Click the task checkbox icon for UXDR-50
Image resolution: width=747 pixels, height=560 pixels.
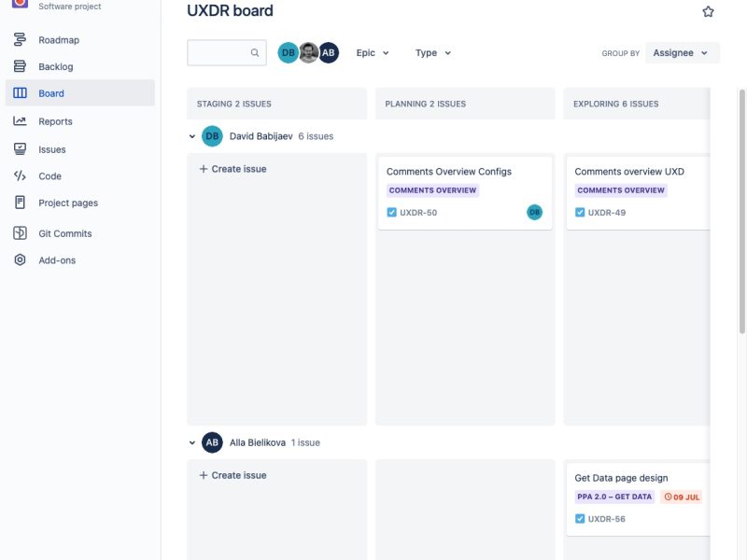coord(392,213)
